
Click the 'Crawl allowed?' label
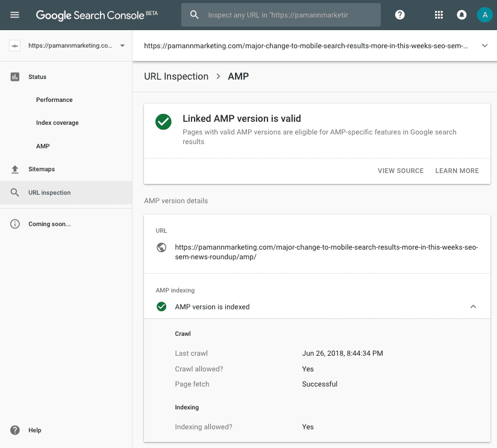point(199,368)
